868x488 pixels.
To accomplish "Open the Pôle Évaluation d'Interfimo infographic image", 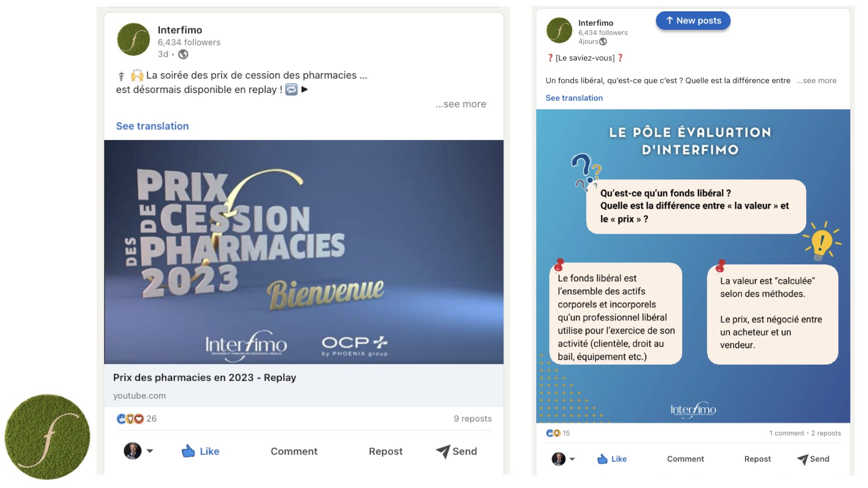I will pos(693,266).
